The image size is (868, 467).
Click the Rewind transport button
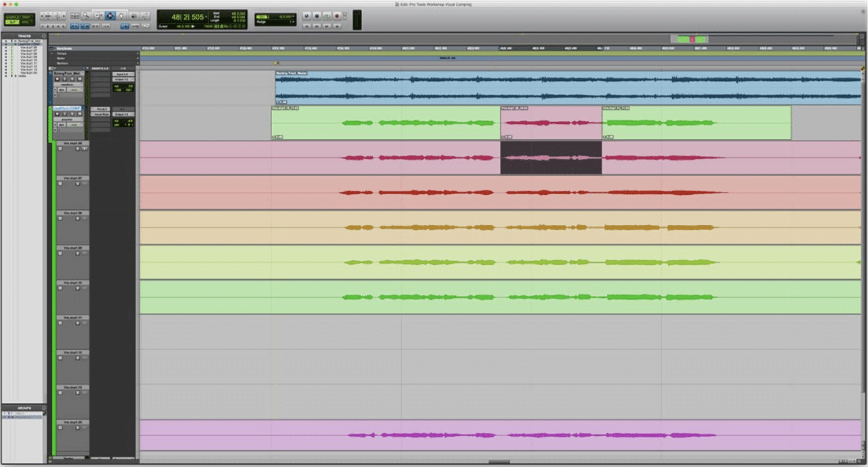(317, 26)
